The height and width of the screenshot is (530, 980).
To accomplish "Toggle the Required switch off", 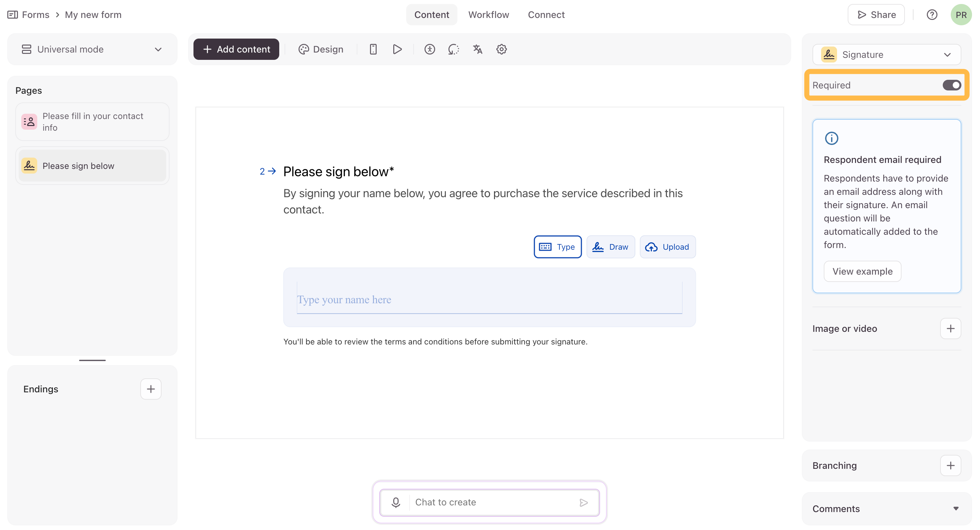I will 951,85.
